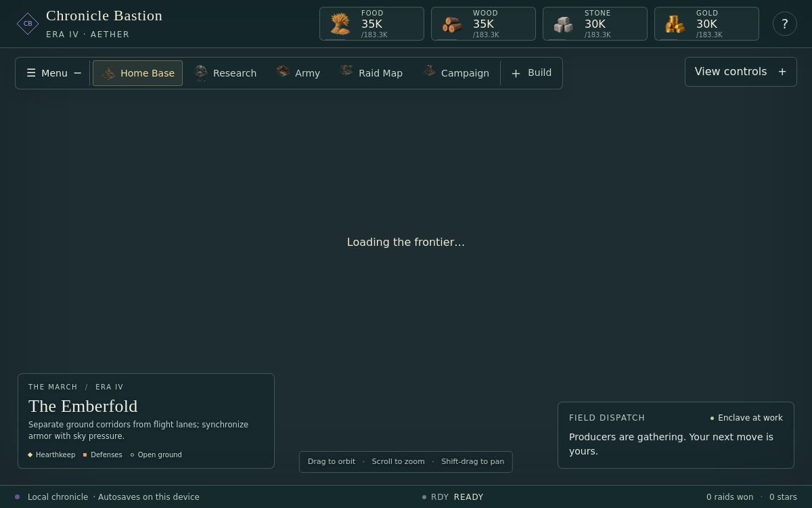812x508 pixels.
Task: Click the Army tab icon
Action: (x=283, y=71)
